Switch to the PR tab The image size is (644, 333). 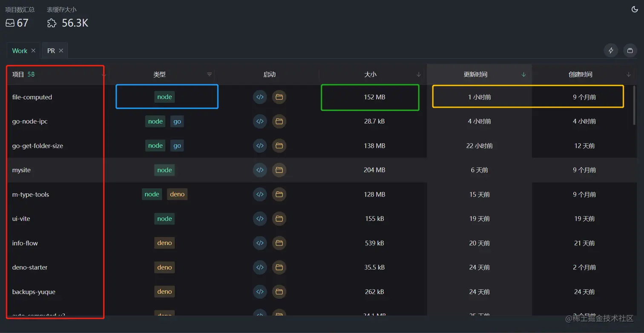tap(51, 51)
